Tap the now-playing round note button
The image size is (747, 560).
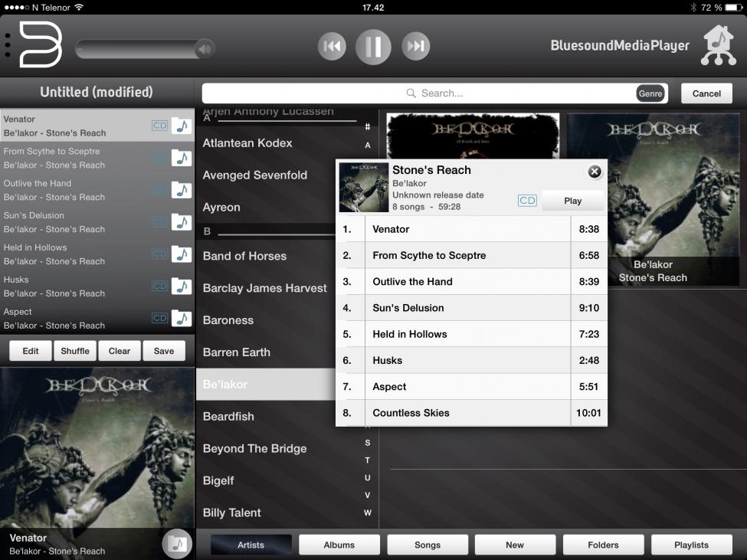coord(177,543)
